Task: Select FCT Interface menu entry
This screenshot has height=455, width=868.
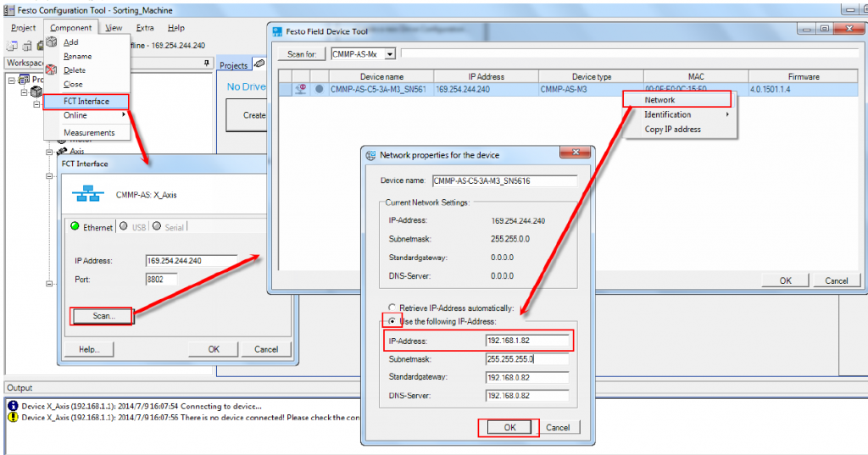Action: (x=86, y=102)
